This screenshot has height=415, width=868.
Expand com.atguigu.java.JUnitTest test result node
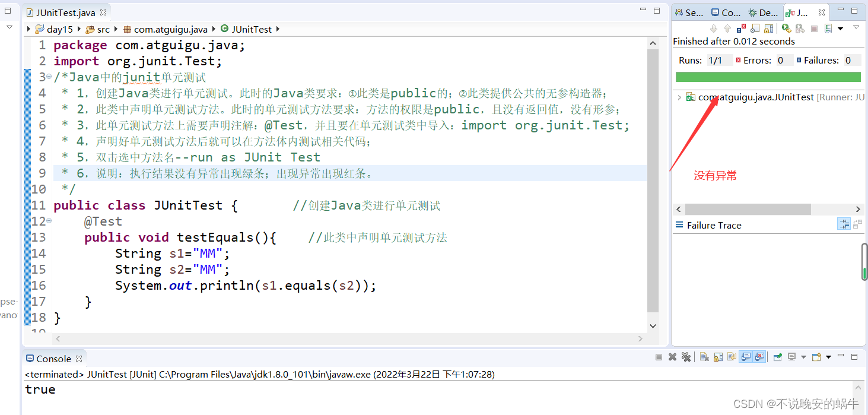pyautogui.click(x=679, y=97)
